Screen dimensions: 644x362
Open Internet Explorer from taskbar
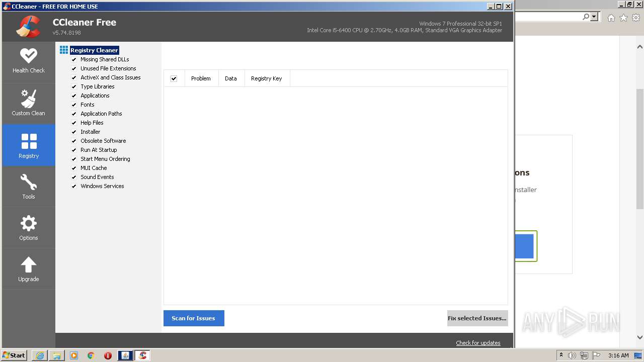point(40,355)
